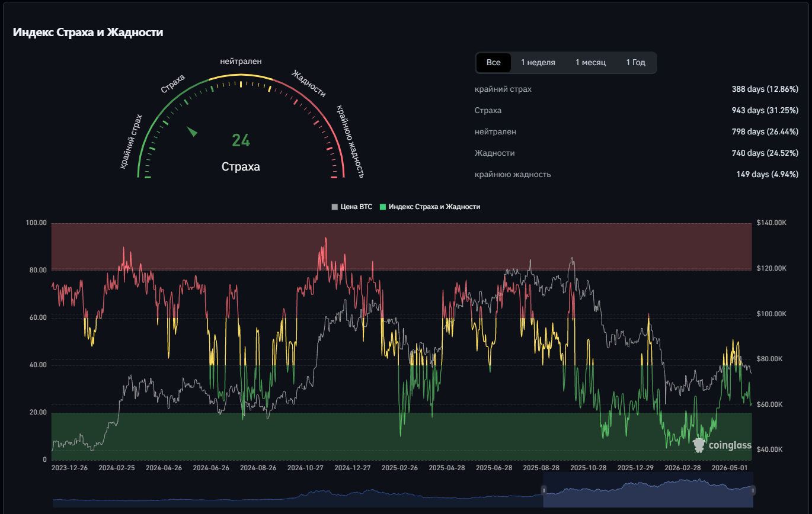Click 'крайний страх' row in statistics
The width and height of the screenshot is (812, 514).
(x=637, y=89)
